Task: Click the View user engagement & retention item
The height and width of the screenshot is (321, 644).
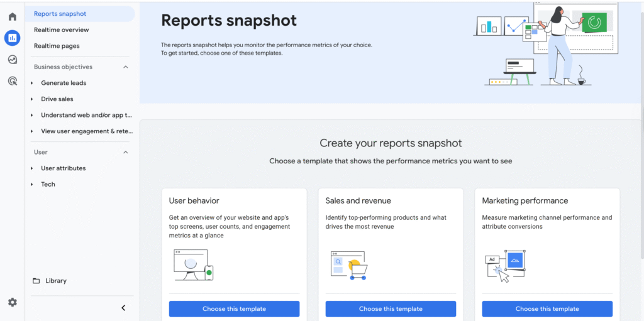Action: [87, 131]
